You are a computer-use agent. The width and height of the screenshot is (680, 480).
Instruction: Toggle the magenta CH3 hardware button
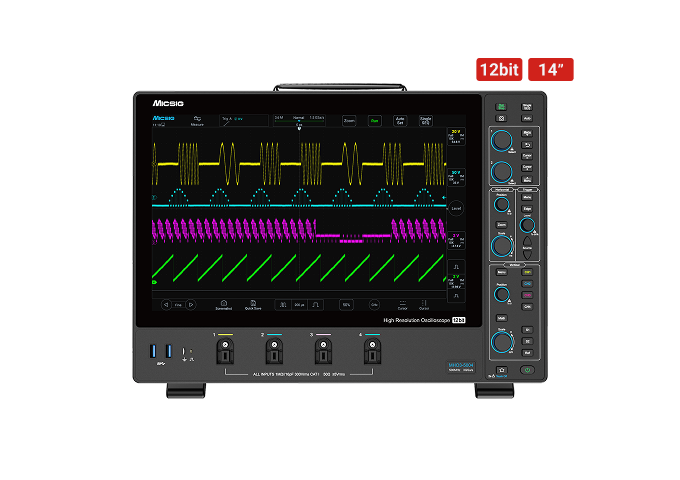(527, 295)
